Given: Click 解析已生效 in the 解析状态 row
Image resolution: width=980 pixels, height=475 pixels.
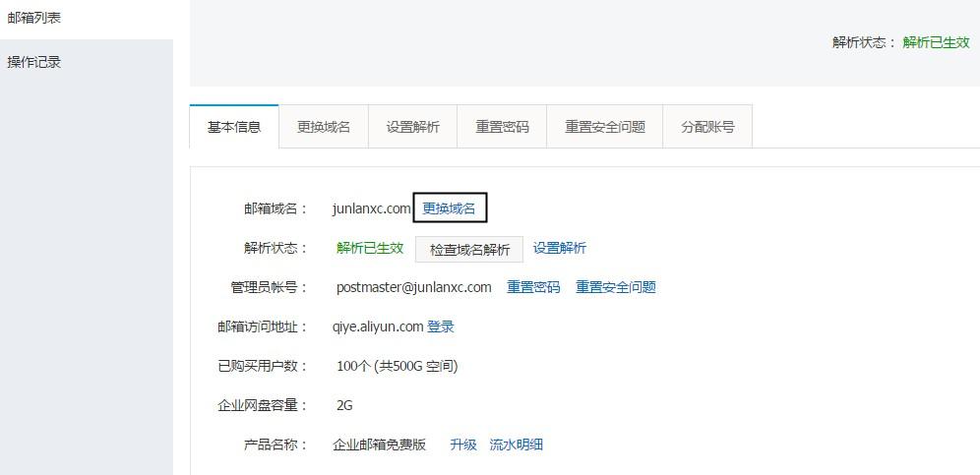Looking at the screenshot, I should click(x=370, y=248).
